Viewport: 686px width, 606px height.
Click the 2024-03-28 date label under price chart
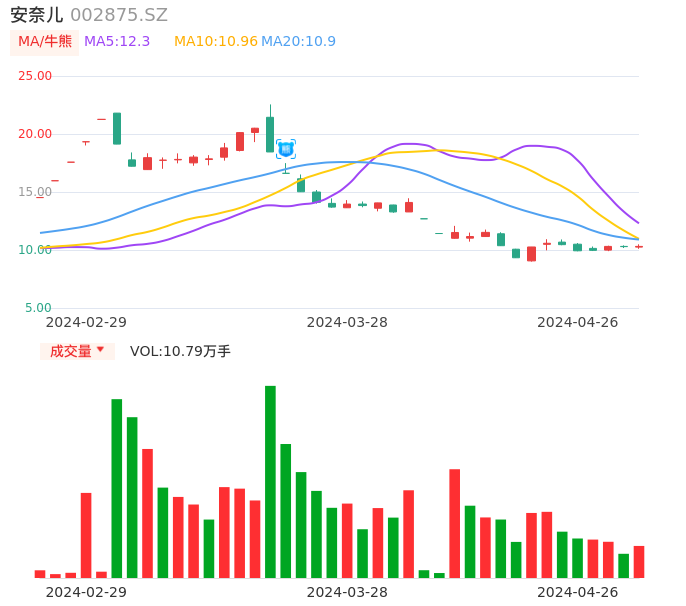(x=347, y=322)
